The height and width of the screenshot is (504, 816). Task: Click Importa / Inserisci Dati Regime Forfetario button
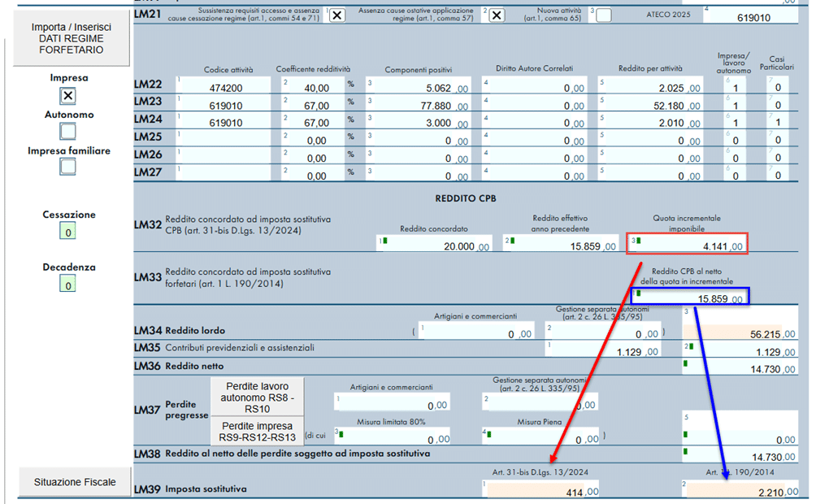click(x=72, y=38)
